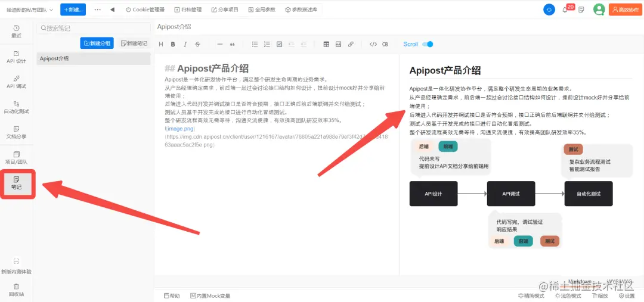Focus the 搜索笔记 search field
Image resolution: width=644 pixels, height=302 pixels.
[x=94, y=29]
